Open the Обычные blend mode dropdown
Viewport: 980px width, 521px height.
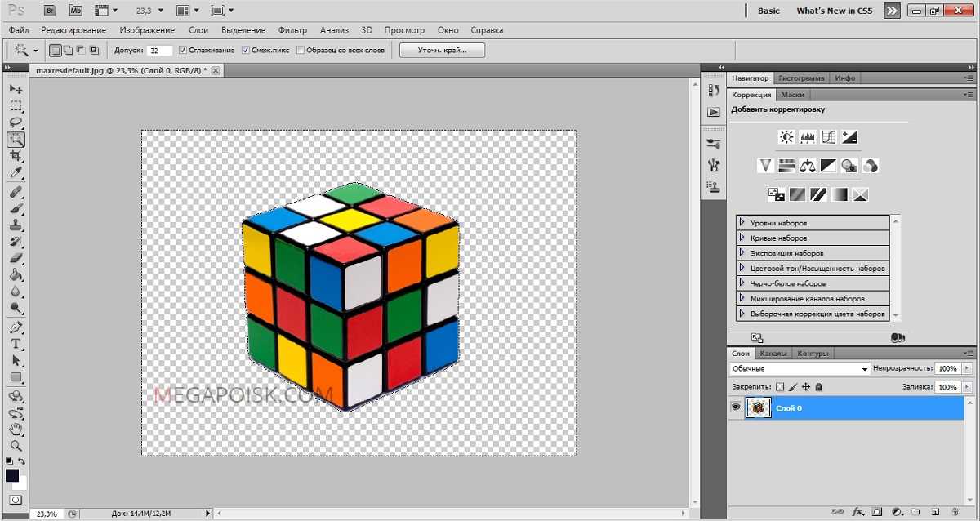800,369
